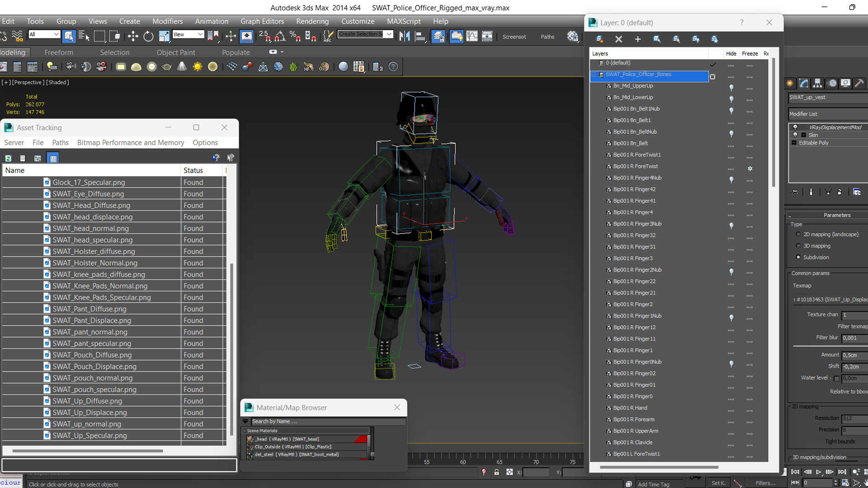The height and width of the screenshot is (488, 868).
Task: Switch to the Object Paint tab
Action: (x=176, y=52)
